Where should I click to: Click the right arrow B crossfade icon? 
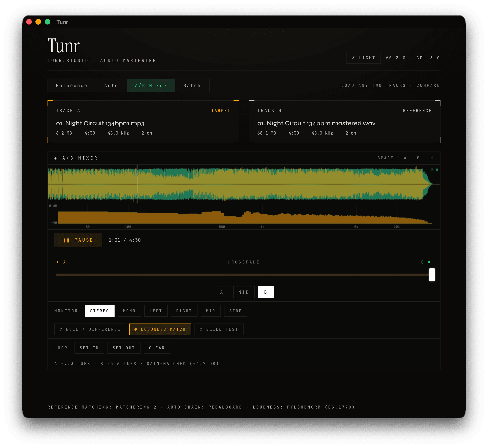coord(430,262)
